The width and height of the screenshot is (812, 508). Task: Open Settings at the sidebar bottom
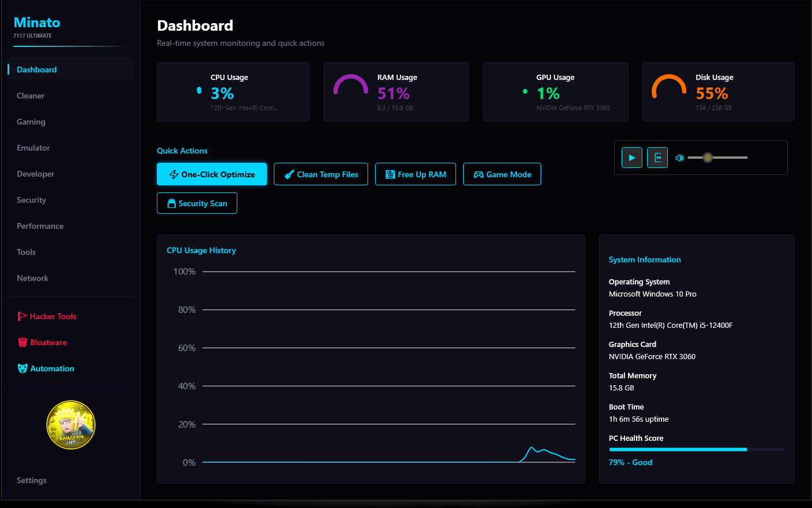click(x=31, y=480)
